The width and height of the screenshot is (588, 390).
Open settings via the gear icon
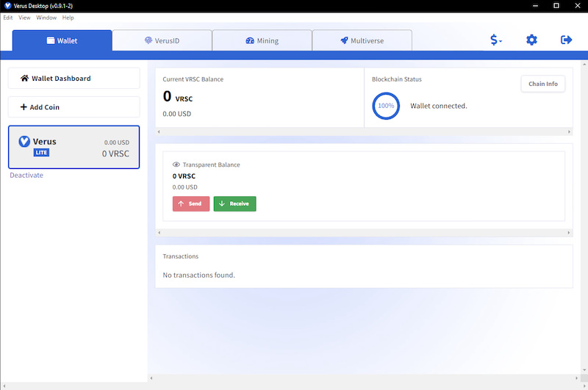[531, 40]
